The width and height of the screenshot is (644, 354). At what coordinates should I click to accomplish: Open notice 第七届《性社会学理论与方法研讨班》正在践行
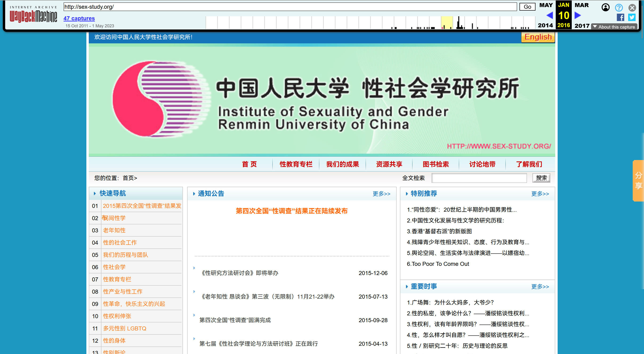click(258, 344)
